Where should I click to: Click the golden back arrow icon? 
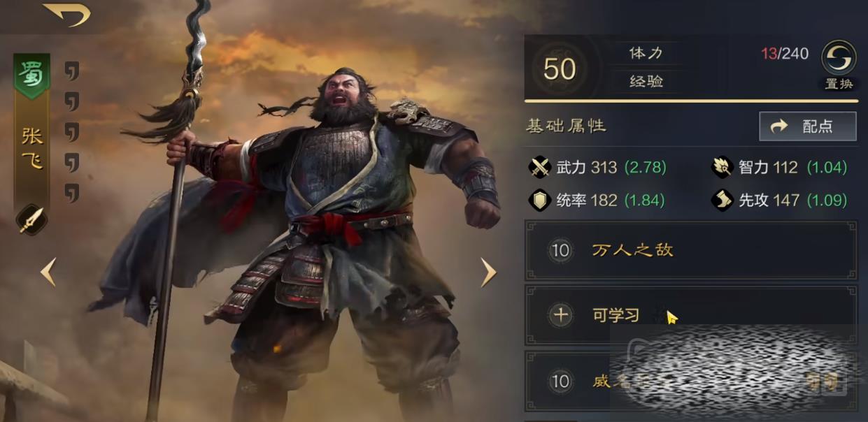click(66, 14)
